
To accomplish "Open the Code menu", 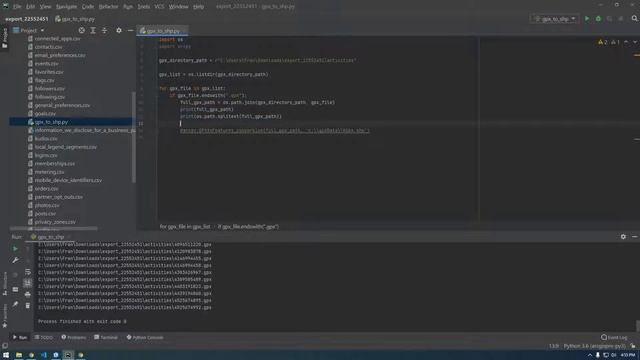I will click(88, 7).
